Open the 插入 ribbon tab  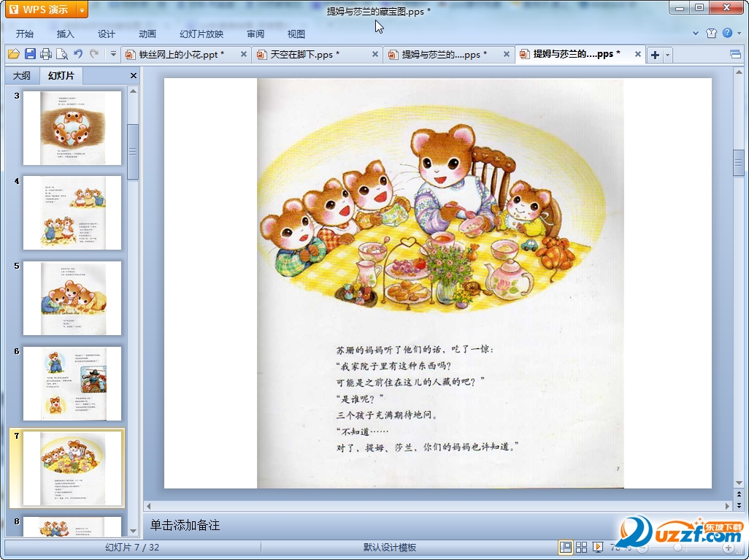[x=66, y=34]
